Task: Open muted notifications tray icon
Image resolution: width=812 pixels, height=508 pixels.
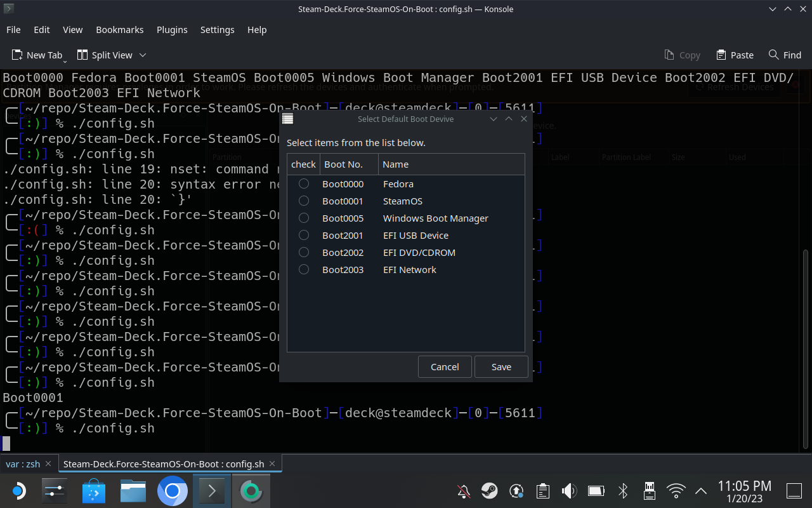Action: pos(464,491)
